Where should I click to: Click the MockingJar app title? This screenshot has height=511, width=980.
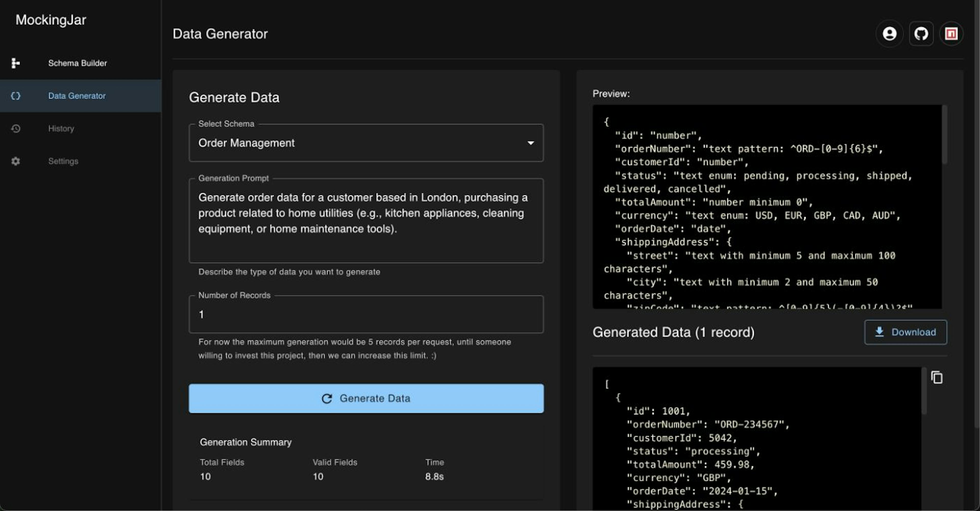(51, 20)
